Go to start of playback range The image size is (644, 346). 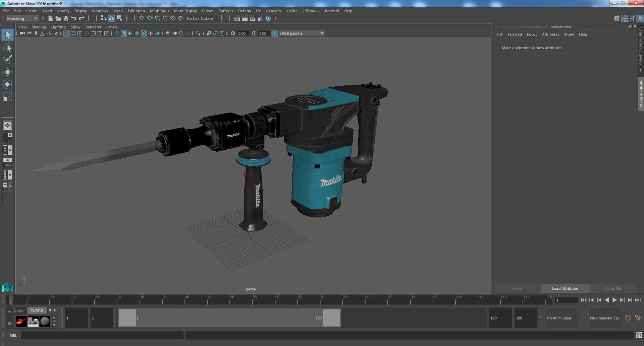tap(584, 300)
